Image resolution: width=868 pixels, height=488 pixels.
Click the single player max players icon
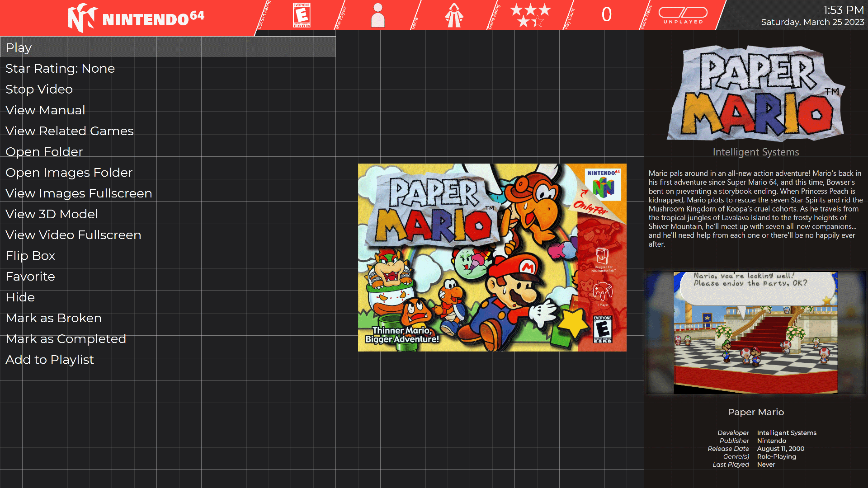377,15
